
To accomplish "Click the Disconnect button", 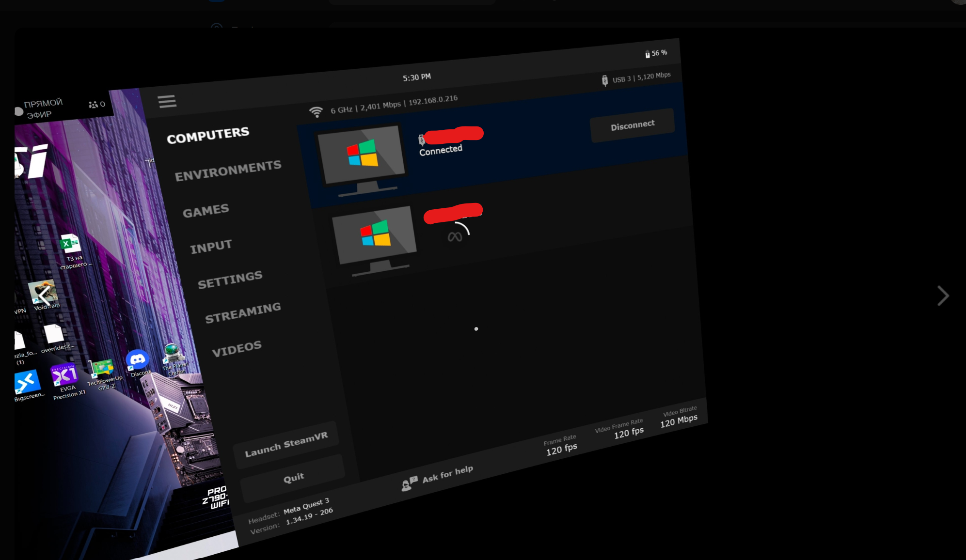I will pyautogui.click(x=632, y=125).
